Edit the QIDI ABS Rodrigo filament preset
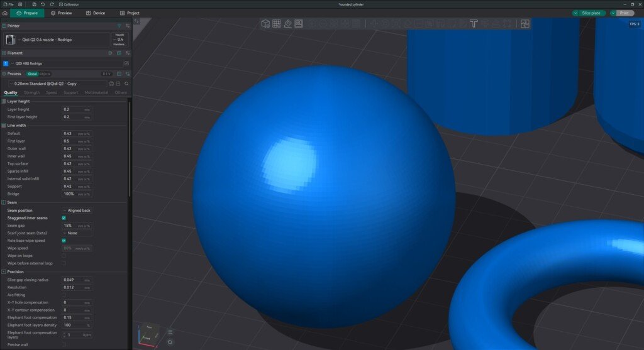Image resolution: width=644 pixels, height=350 pixels. [126, 63]
